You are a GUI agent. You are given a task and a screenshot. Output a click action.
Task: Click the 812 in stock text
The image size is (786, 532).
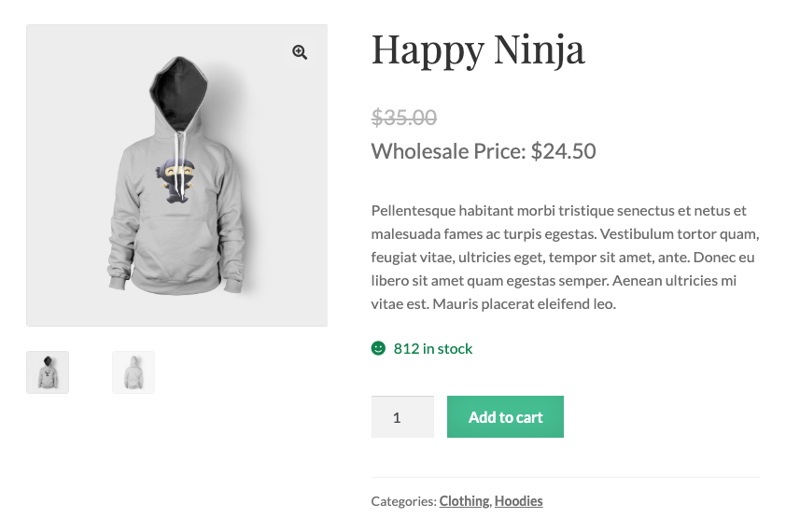tap(433, 348)
